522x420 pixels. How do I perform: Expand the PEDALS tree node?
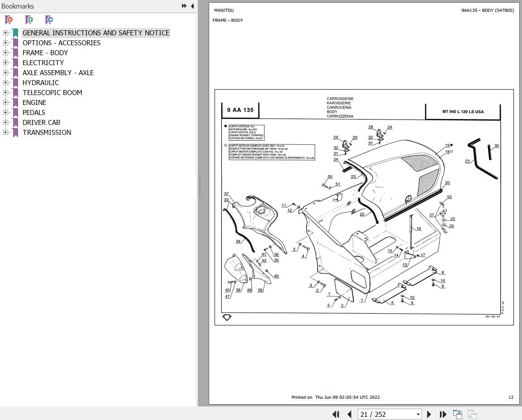click(x=5, y=113)
